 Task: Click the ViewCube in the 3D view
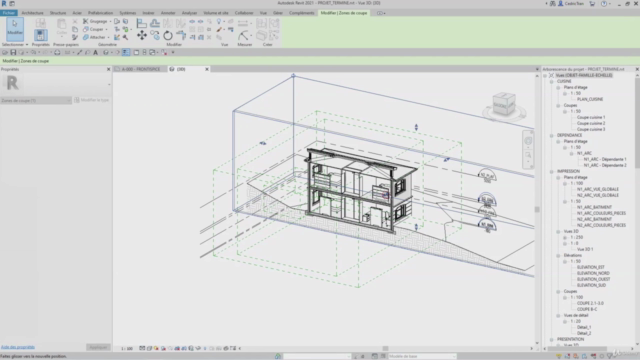click(x=504, y=105)
